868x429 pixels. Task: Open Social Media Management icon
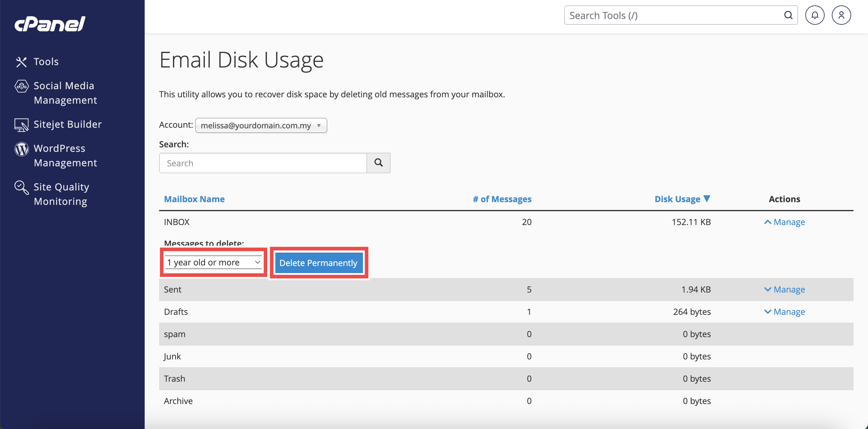point(21,86)
